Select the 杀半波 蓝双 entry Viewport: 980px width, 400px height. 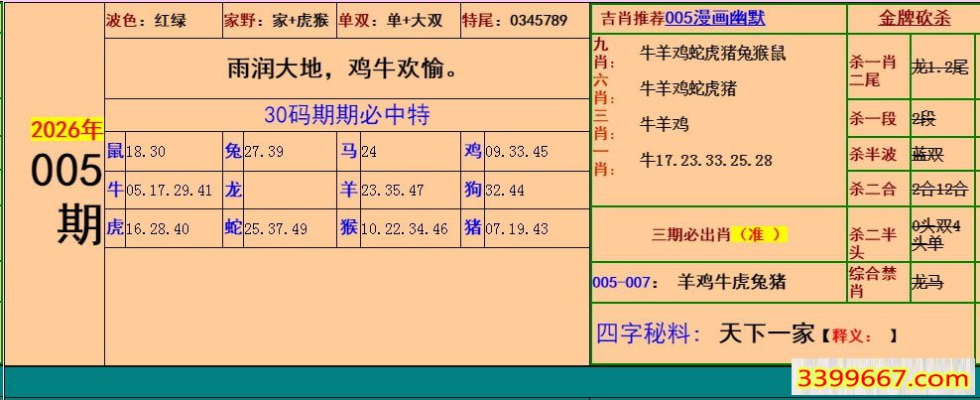click(911, 154)
